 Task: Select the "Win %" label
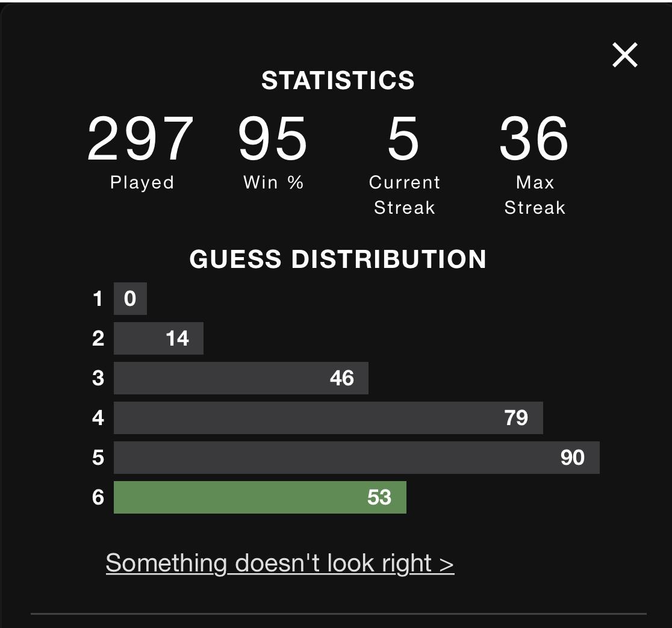coord(273,182)
